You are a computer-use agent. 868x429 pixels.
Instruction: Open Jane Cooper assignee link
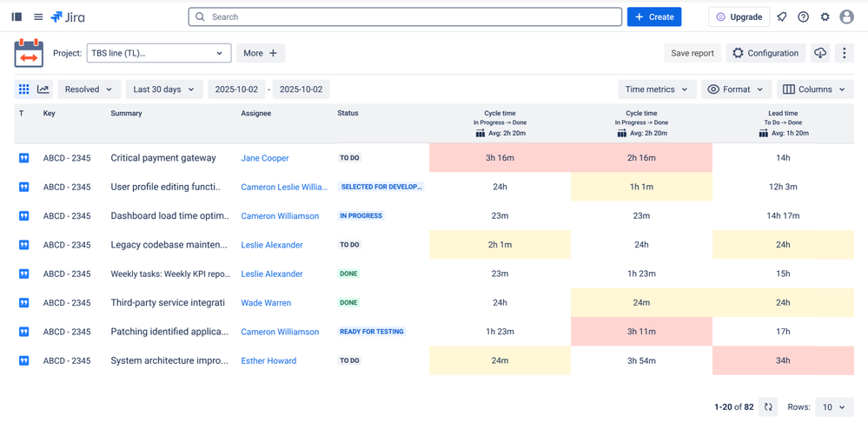(265, 158)
